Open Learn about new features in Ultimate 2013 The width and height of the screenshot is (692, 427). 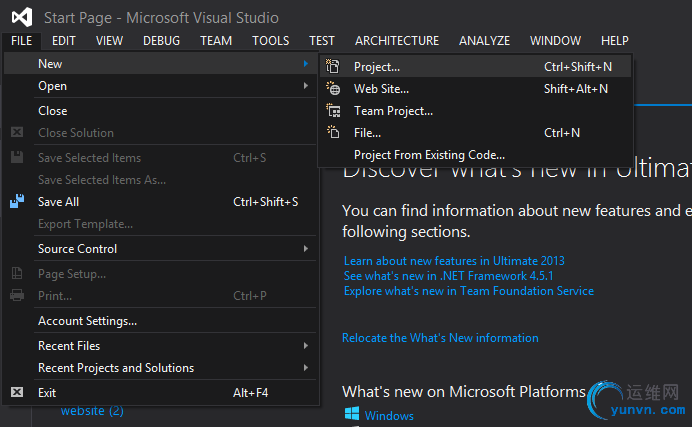click(x=454, y=261)
